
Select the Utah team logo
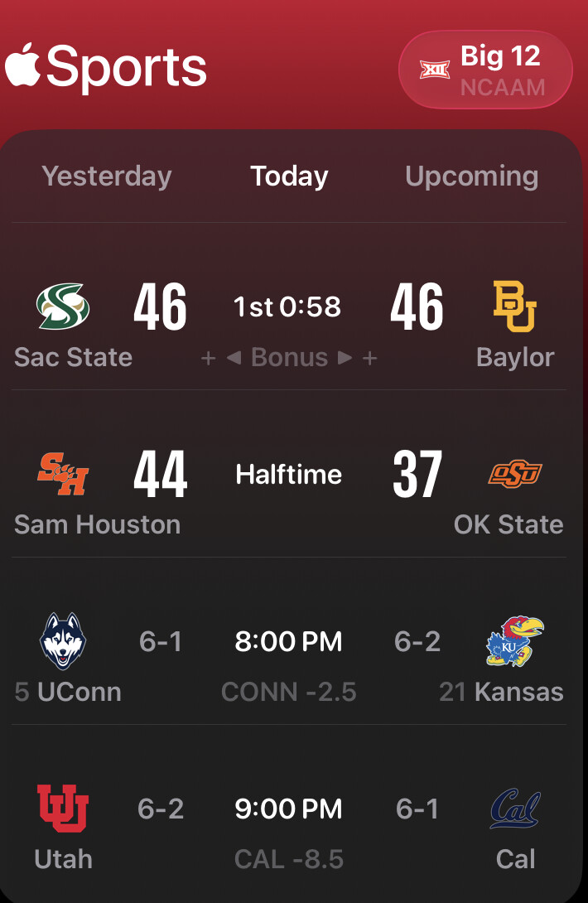click(63, 809)
